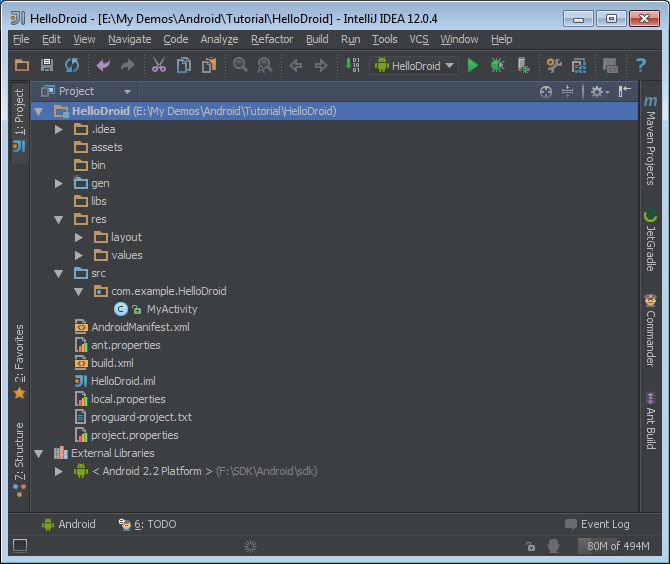This screenshot has width=670, height=564.
Task: Click the Paste clipboard icon
Action: point(209,65)
